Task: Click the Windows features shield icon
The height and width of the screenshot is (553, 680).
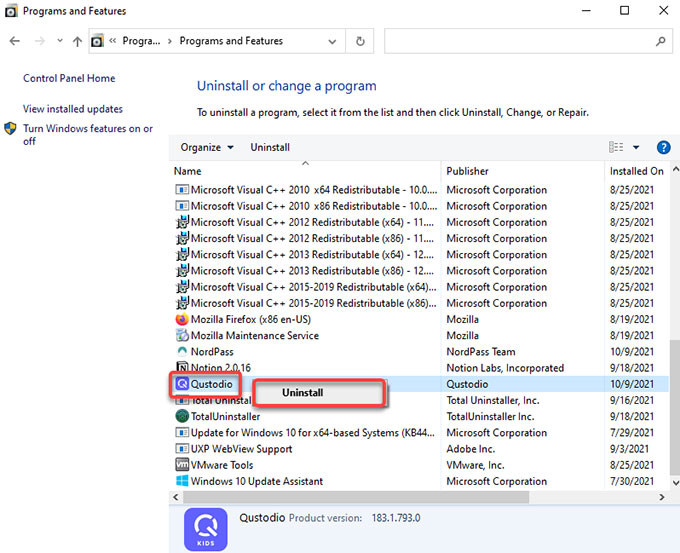Action: (10, 128)
